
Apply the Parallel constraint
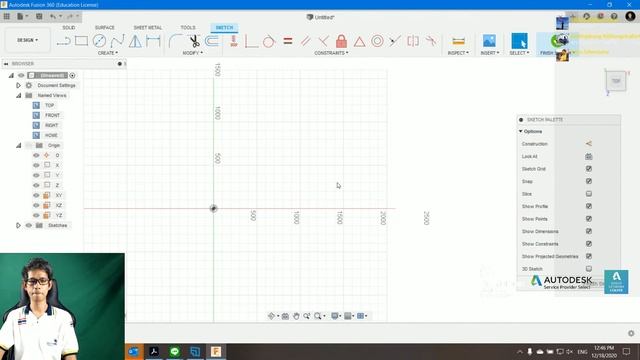[305, 41]
